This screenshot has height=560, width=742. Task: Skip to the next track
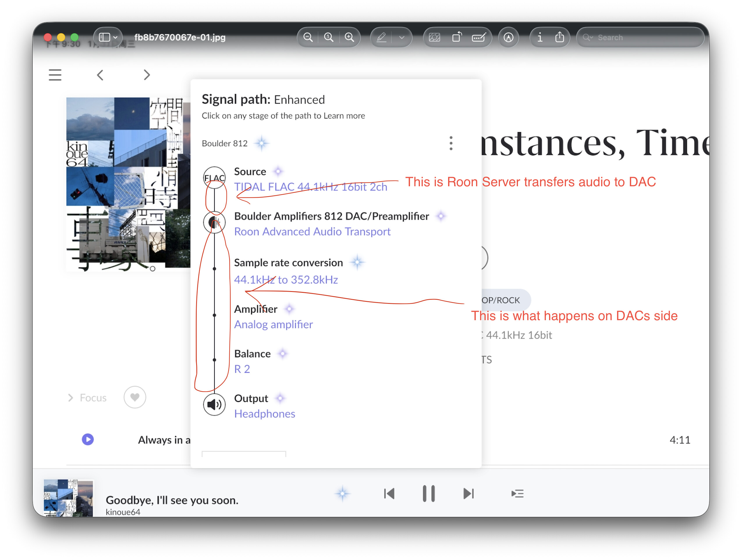click(x=468, y=494)
